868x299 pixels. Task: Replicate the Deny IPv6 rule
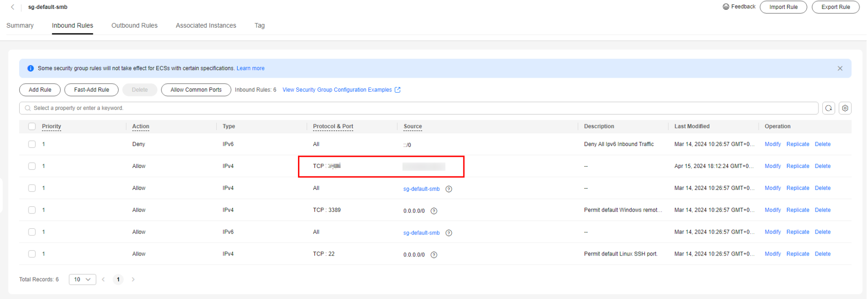point(798,144)
